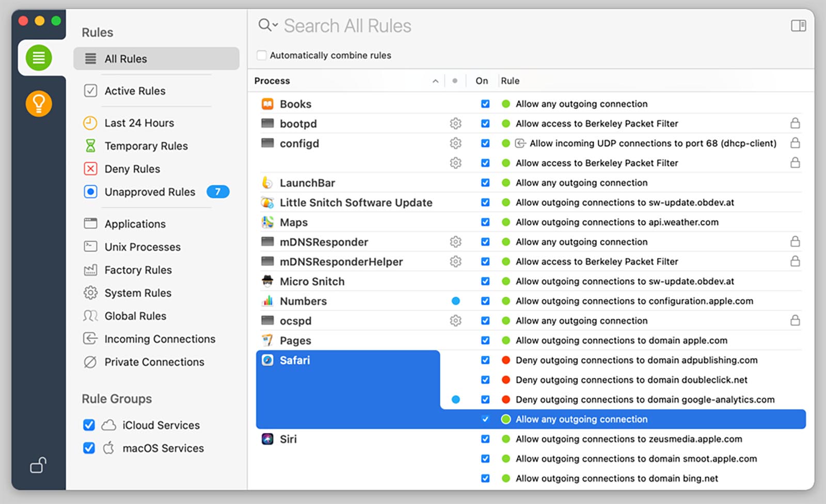Click the gear icon next to bootpd
Viewport: 826px width, 504px height.
(455, 124)
